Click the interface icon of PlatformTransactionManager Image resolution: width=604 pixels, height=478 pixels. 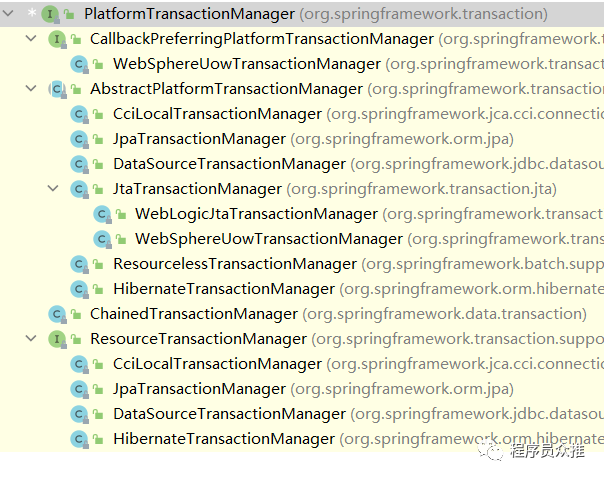(x=50, y=15)
